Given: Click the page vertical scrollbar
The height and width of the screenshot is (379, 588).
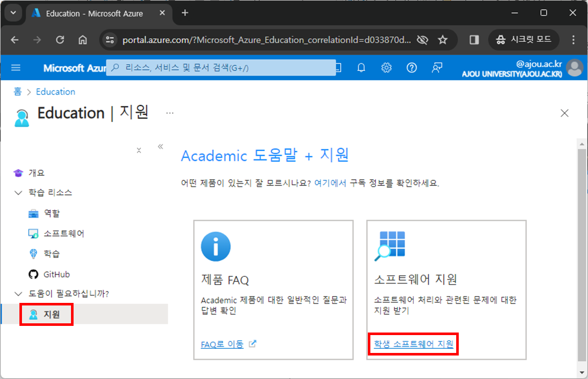Looking at the screenshot, I should pos(582,255).
